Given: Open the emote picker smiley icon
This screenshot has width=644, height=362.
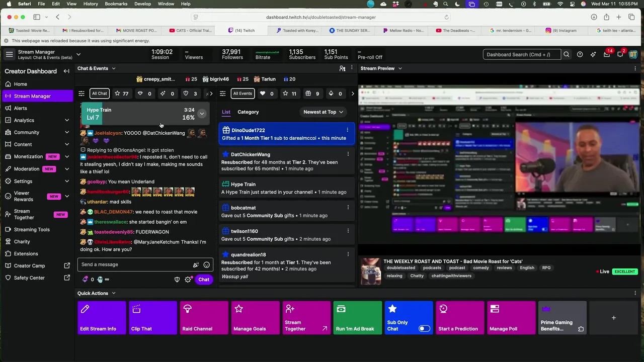Looking at the screenshot, I should (x=206, y=264).
